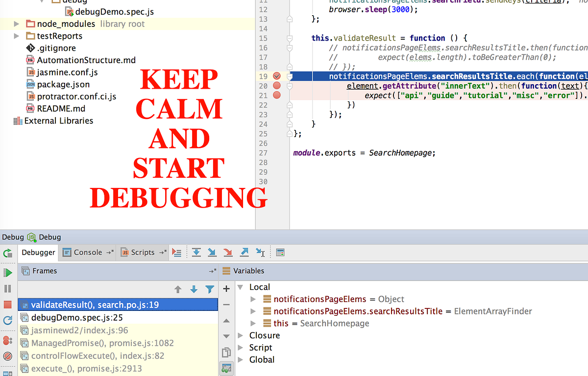Click Show Execution Point icon

coord(177,253)
